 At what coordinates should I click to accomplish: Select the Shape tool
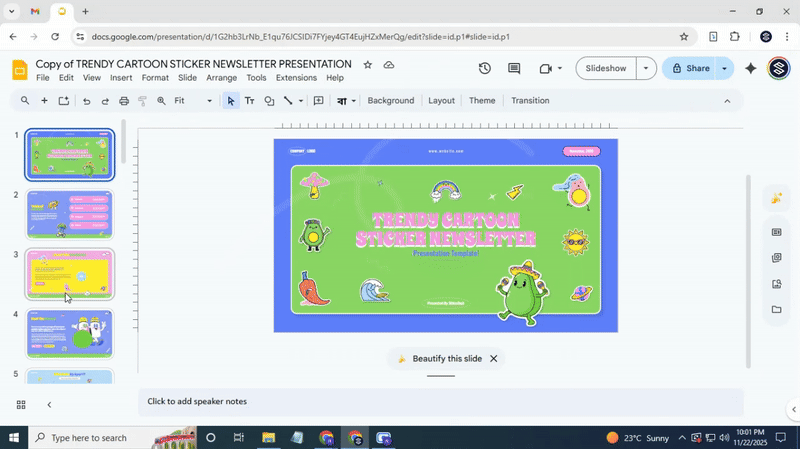tap(269, 101)
